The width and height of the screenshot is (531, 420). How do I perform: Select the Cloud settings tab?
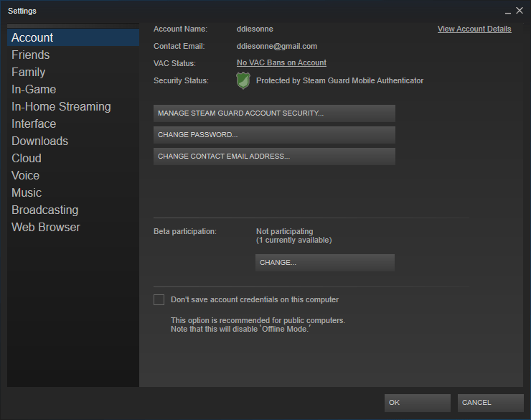27,158
